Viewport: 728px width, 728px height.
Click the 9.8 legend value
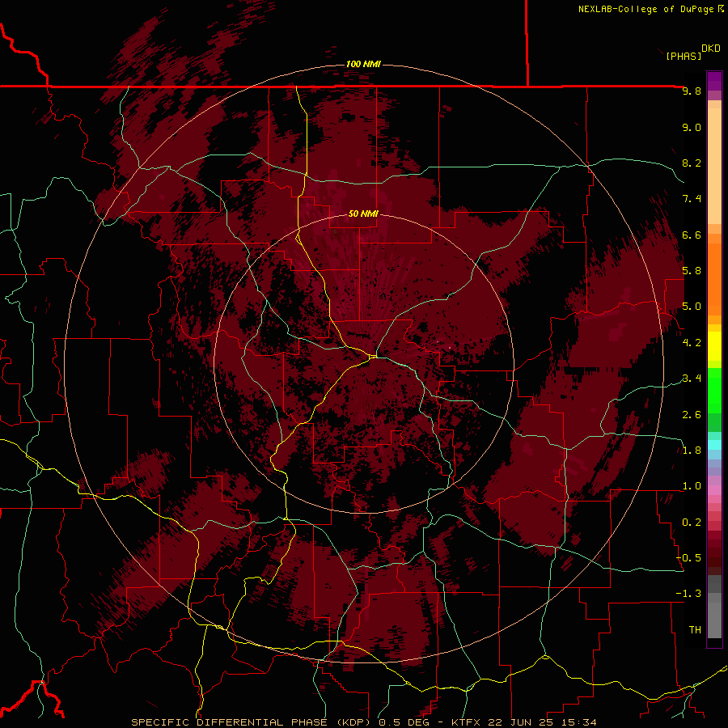tap(692, 91)
